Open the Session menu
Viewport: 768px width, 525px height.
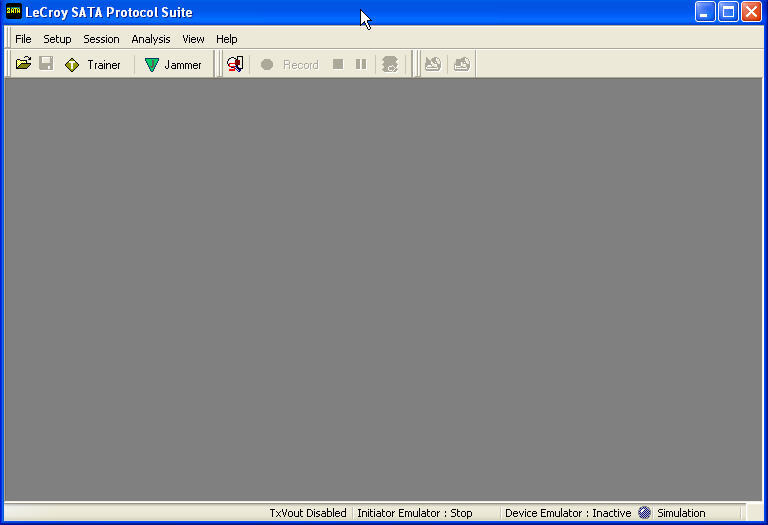[x=101, y=39]
